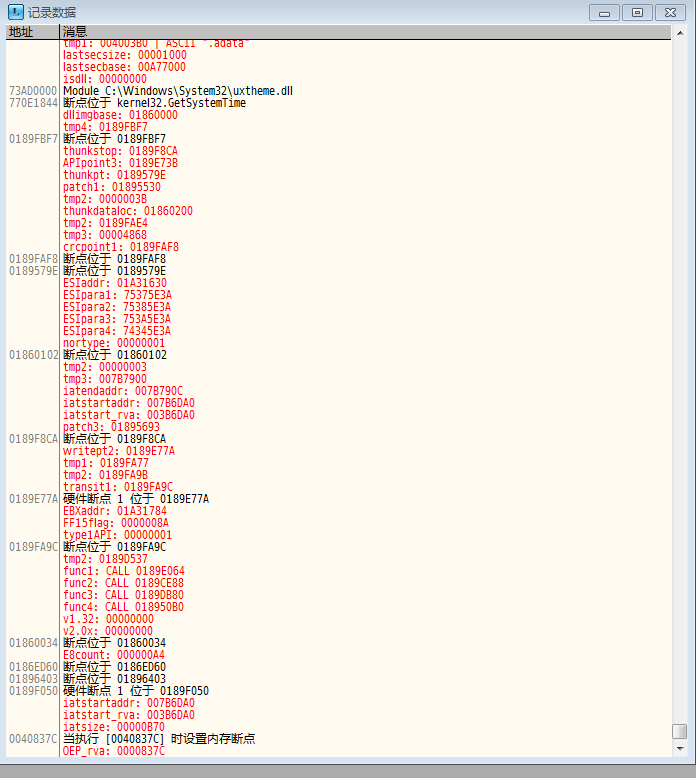Select the isdll: 00000000 line

point(105,79)
